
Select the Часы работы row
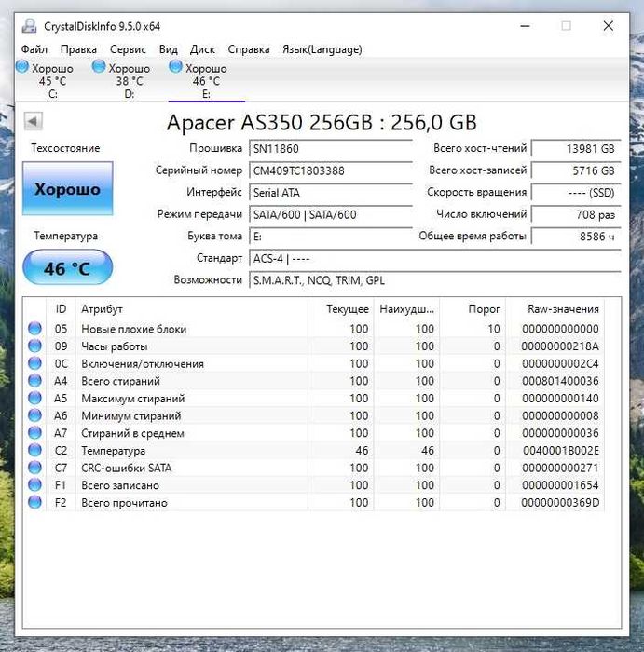[x=314, y=346]
